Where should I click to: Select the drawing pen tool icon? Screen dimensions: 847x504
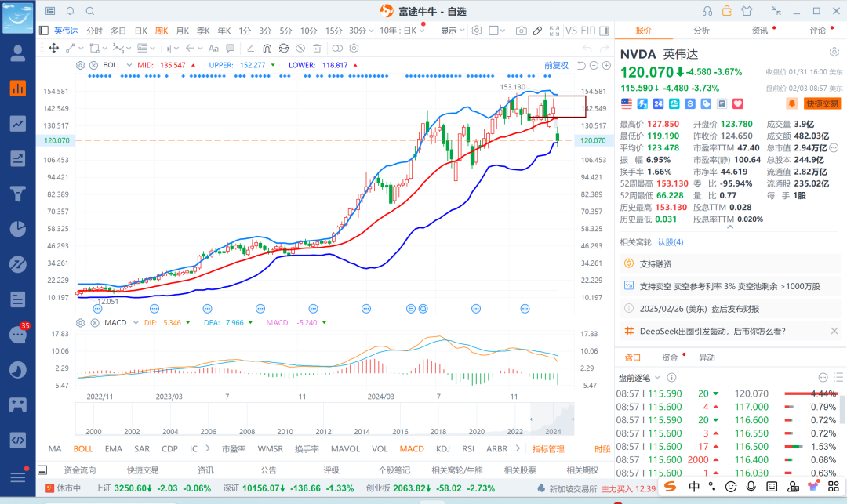point(537,31)
